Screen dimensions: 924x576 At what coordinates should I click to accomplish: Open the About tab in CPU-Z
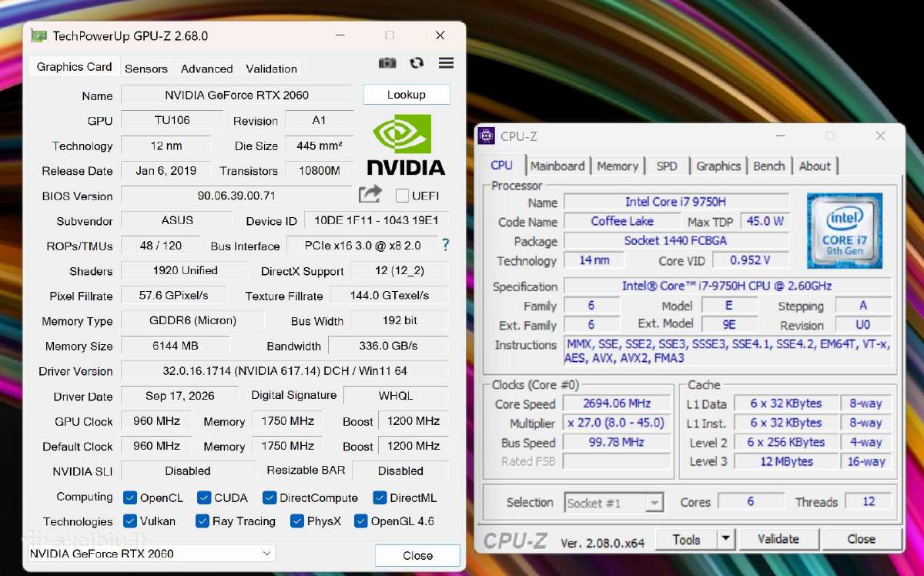point(815,166)
